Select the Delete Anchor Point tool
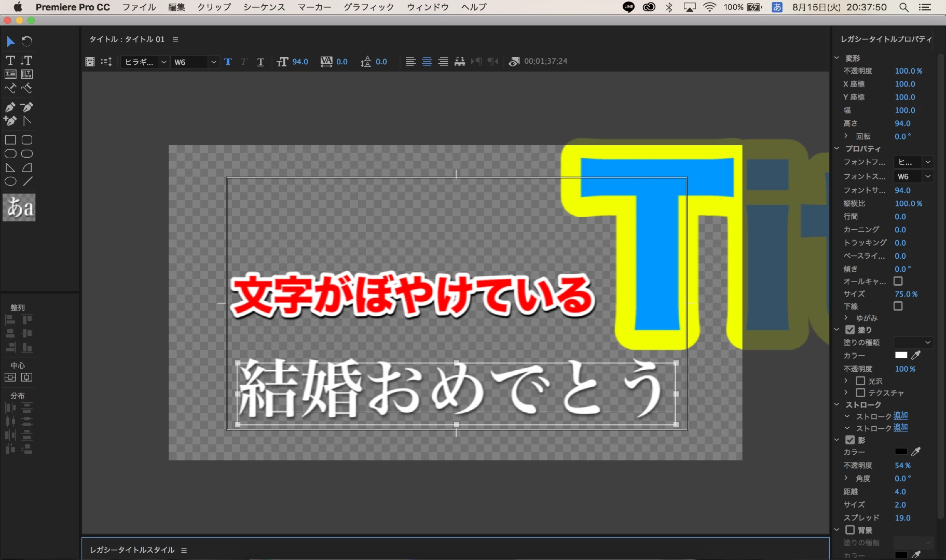 (26, 107)
